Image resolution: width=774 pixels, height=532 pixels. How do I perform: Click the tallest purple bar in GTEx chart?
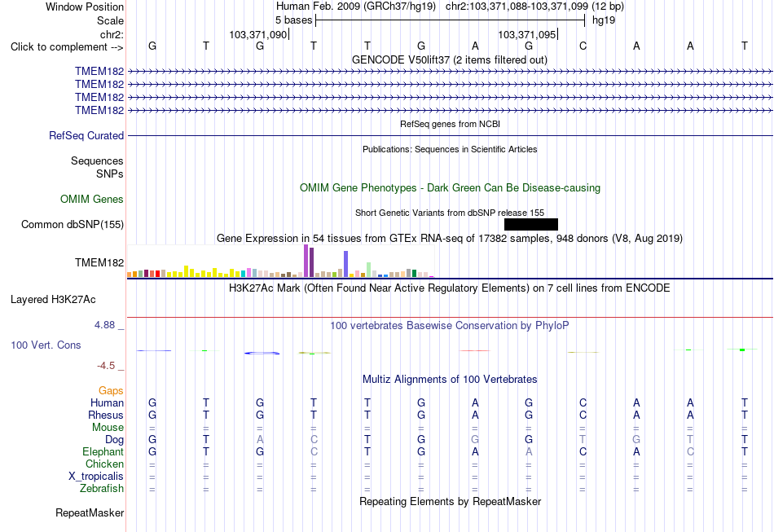pos(306,261)
